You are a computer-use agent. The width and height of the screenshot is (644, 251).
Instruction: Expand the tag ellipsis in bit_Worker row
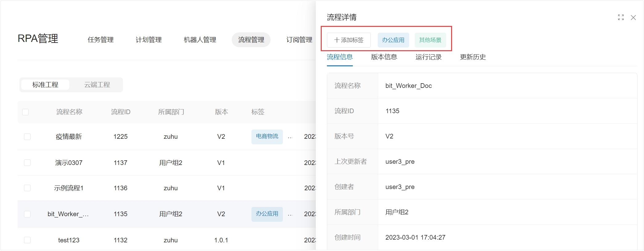(x=290, y=214)
